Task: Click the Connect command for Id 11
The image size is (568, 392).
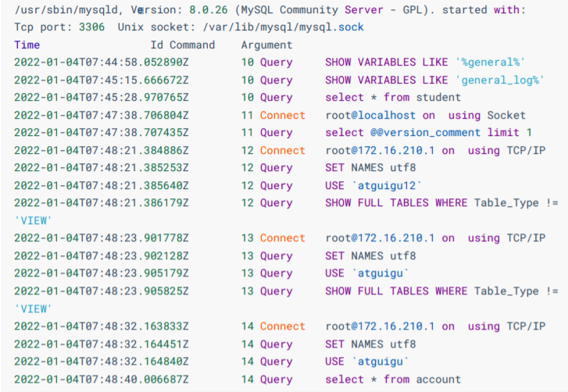Action: 283,115
